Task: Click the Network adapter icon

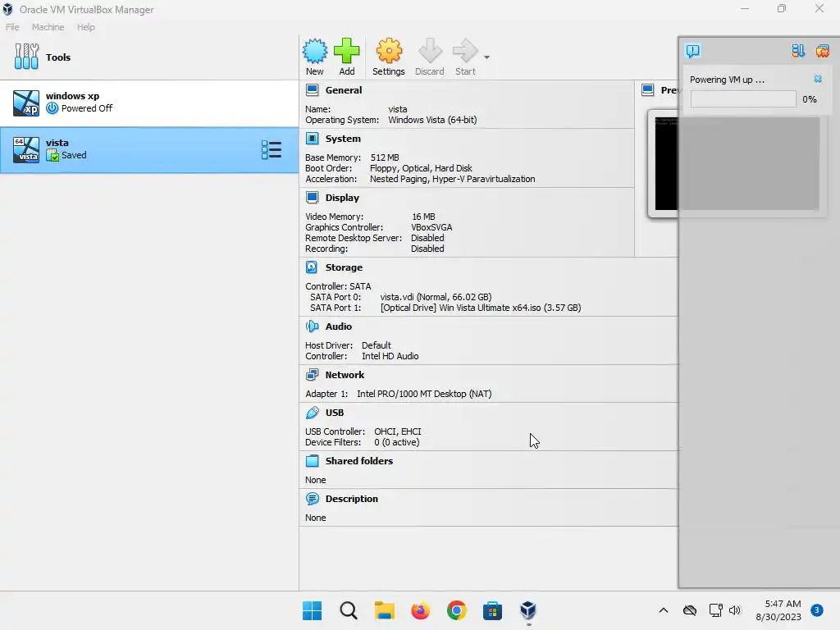Action: click(313, 375)
